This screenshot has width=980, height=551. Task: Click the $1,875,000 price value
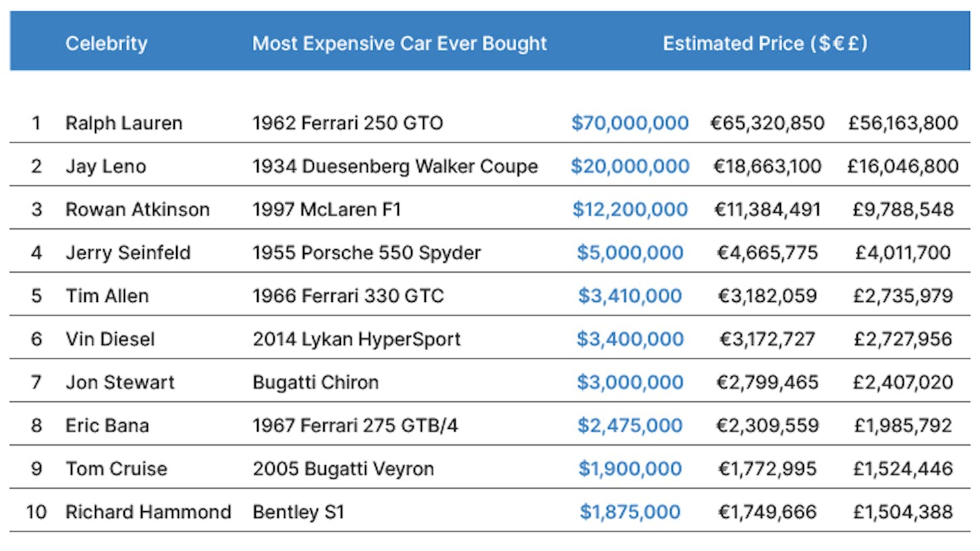(630, 512)
